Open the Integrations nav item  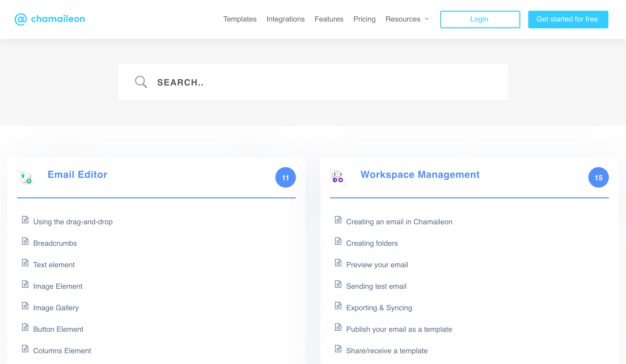pos(285,19)
